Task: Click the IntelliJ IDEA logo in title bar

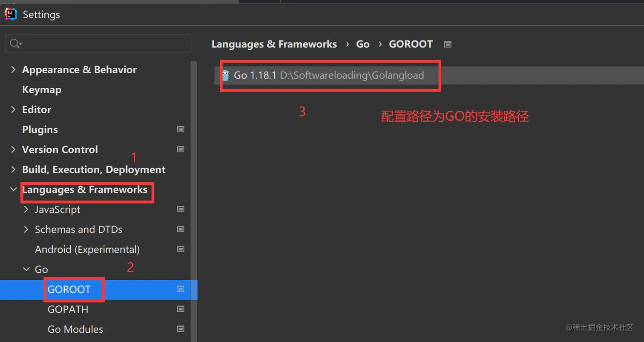Action: [11, 14]
